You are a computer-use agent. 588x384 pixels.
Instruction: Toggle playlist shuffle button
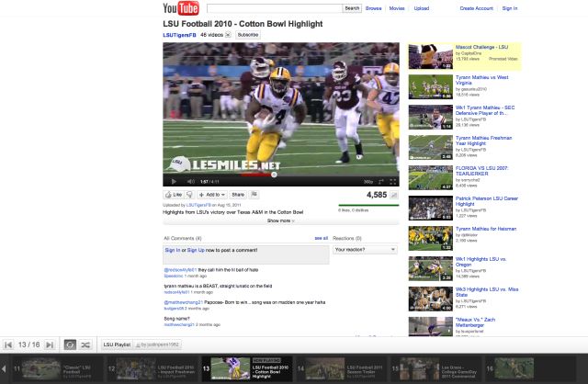point(85,344)
